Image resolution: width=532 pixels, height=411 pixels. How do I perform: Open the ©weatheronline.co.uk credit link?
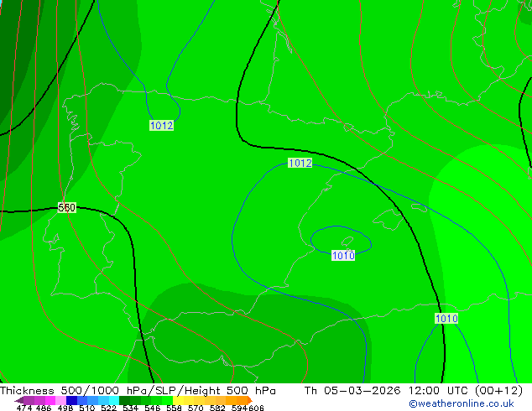click(462, 403)
